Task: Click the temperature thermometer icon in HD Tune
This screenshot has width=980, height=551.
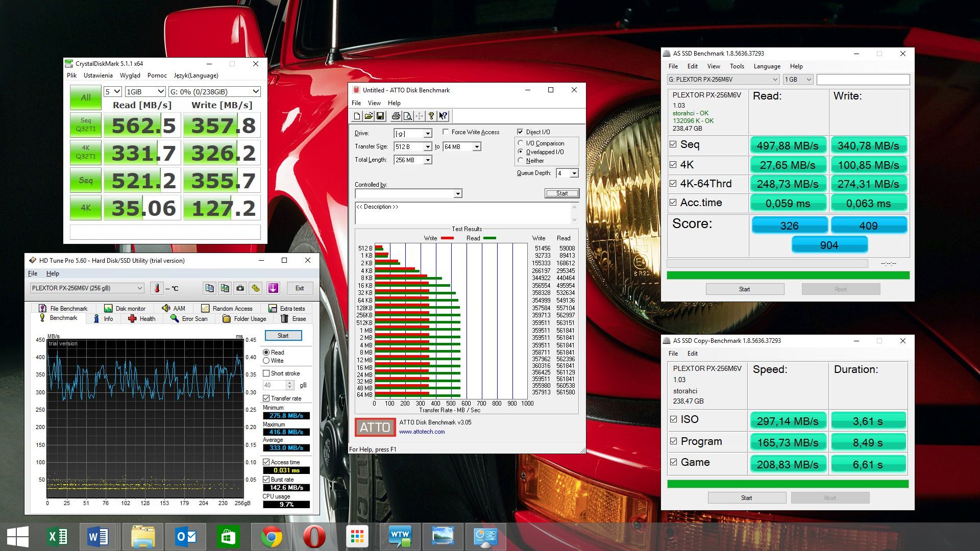Action: (x=157, y=288)
